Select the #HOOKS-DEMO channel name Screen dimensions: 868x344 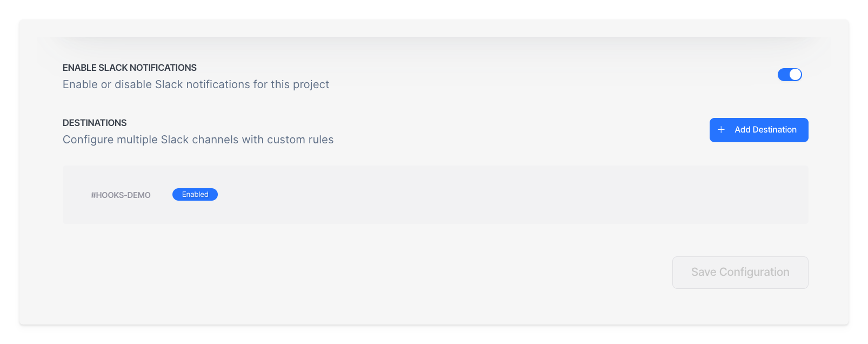[121, 195]
